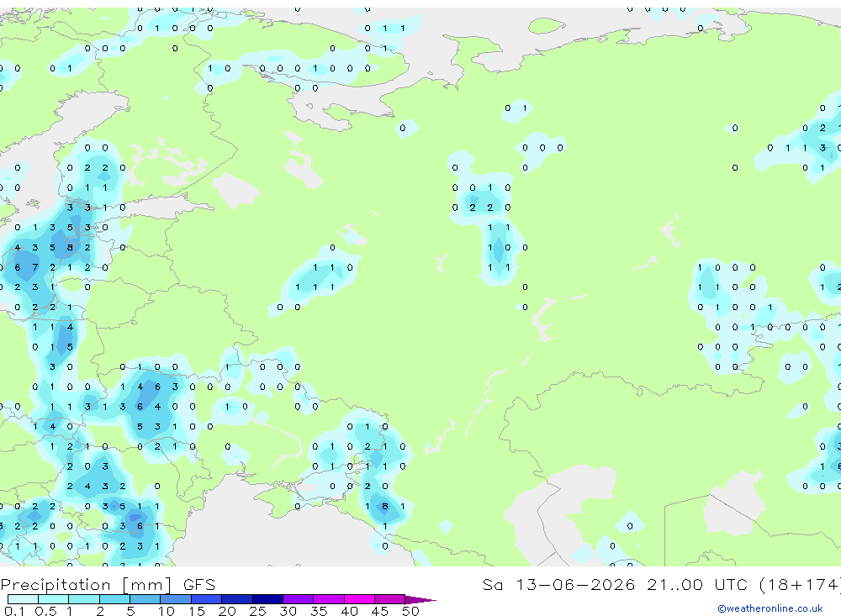Viewport: 841px width, 616px height.
Task: Select the 30–35 mm purple legend box
Action: tap(299, 599)
